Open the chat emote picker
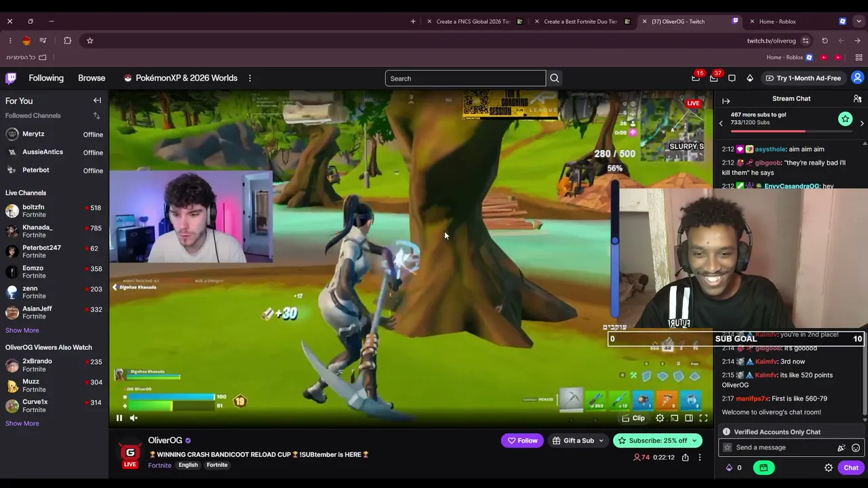Image resolution: width=868 pixels, height=488 pixels. click(x=856, y=447)
